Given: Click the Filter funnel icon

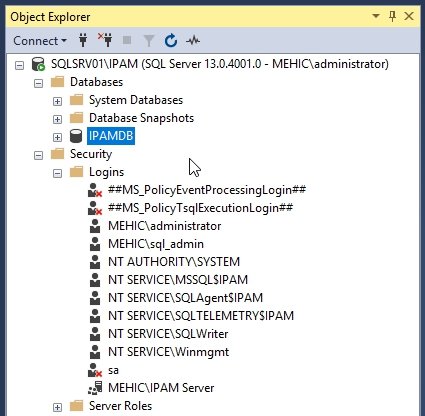Looking at the screenshot, I should [x=149, y=41].
